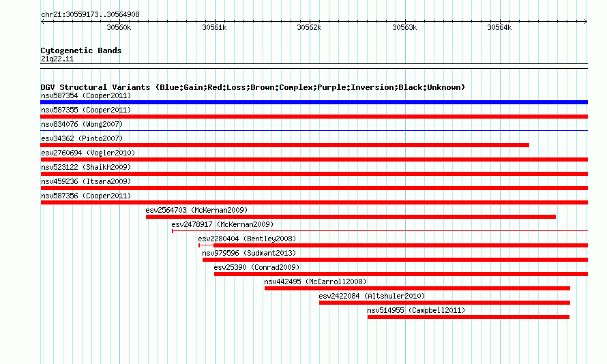Viewport: 607px width, 364px height.
Task: Click the red bar under nsv979596
Action: tap(396, 260)
